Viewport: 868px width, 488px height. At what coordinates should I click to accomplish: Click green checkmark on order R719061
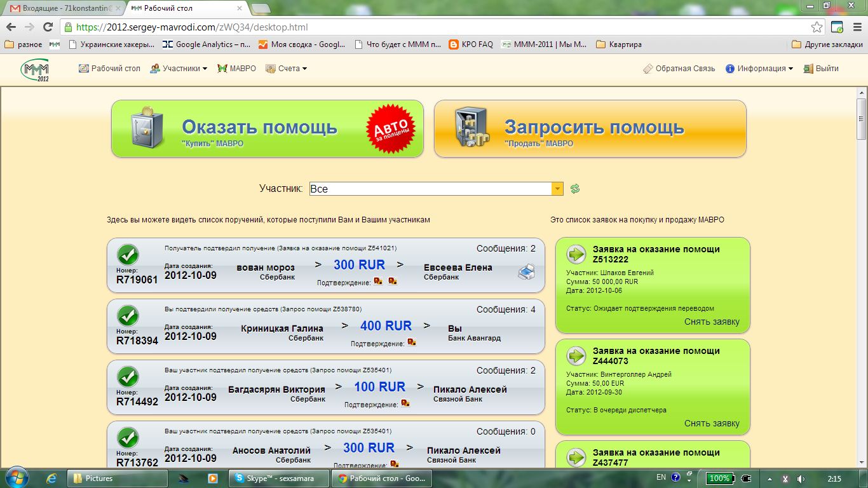pos(128,255)
